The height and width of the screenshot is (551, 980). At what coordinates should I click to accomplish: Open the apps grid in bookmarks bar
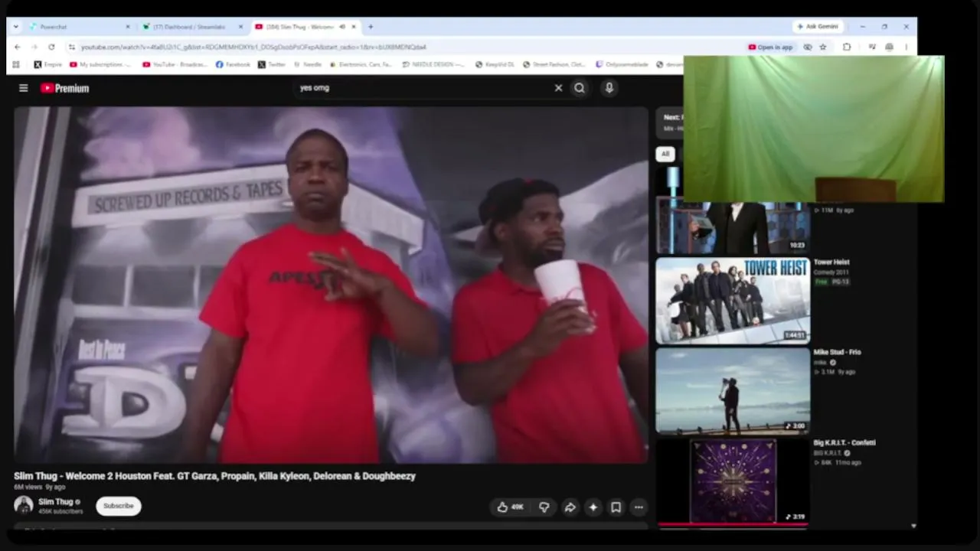[x=16, y=65]
